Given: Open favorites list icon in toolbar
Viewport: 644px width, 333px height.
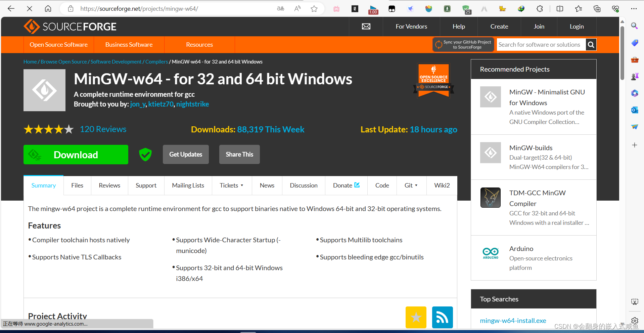Looking at the screenshot, I should point(579,9).
